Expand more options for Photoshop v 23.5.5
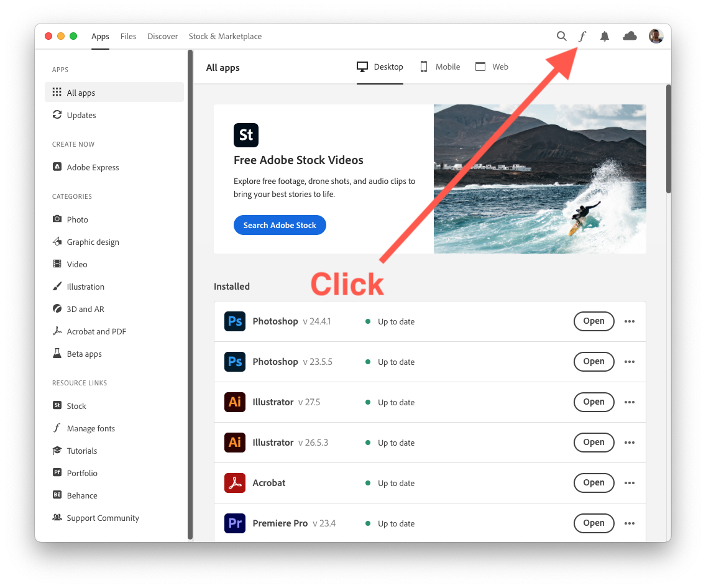The image size is (706, 588). tap(630, 362)
